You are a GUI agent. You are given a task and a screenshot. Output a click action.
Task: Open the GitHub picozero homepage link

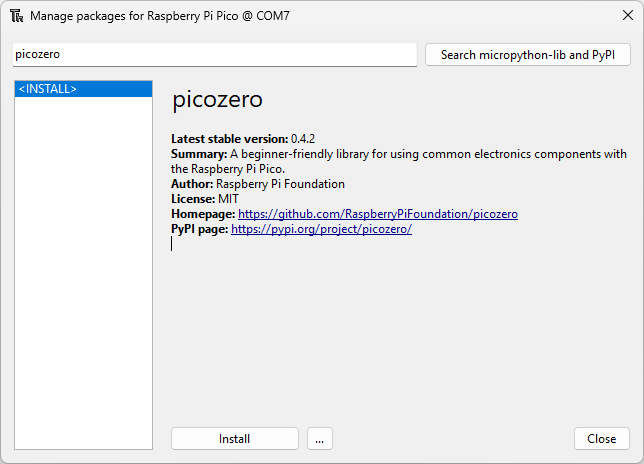click(x=378, y=214)
